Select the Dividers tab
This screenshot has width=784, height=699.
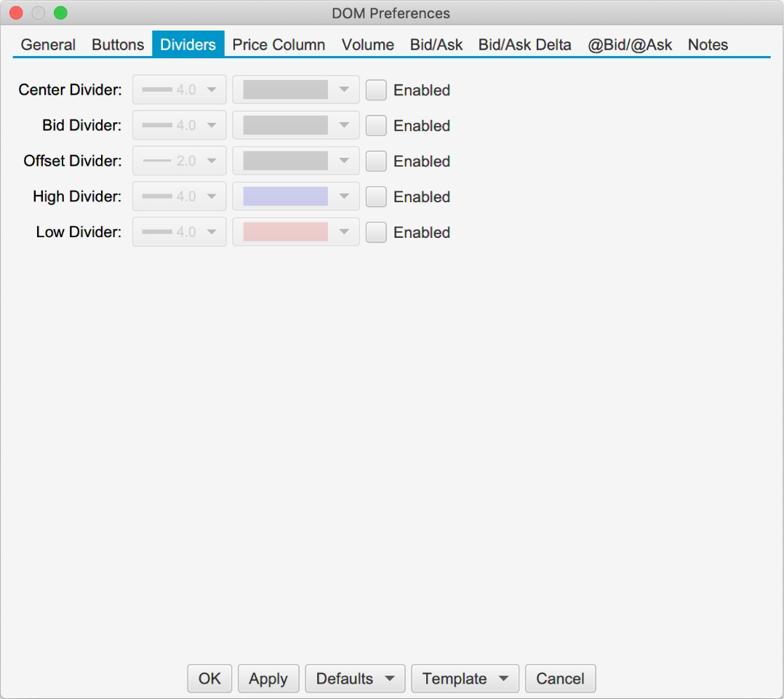[188, 44]
